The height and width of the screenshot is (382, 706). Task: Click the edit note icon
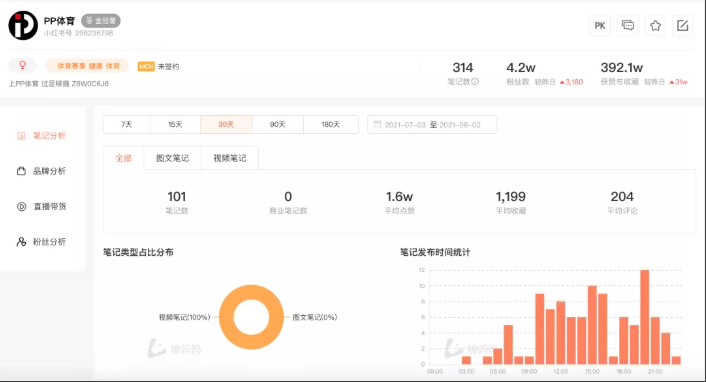click(x=683, y=26)
